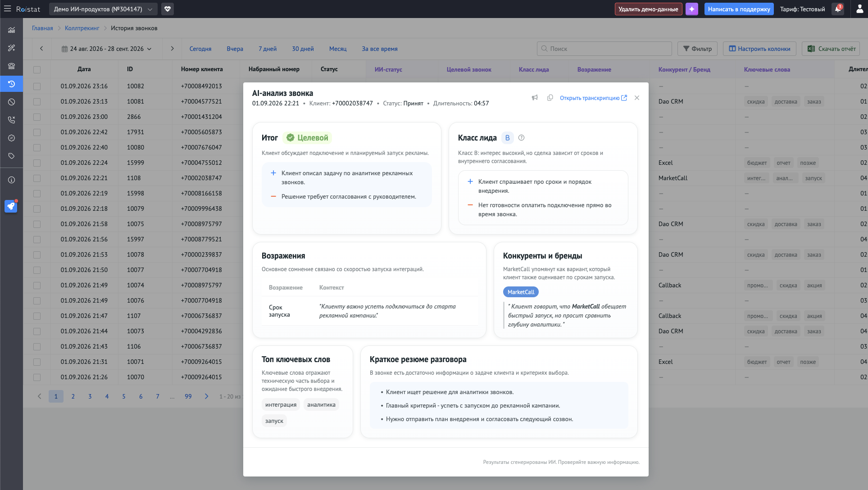Image resolution: width=868 pixels, height=490 pixels.
Task: Select the Сегодня period tab
Action: click(x=200, y=49)
